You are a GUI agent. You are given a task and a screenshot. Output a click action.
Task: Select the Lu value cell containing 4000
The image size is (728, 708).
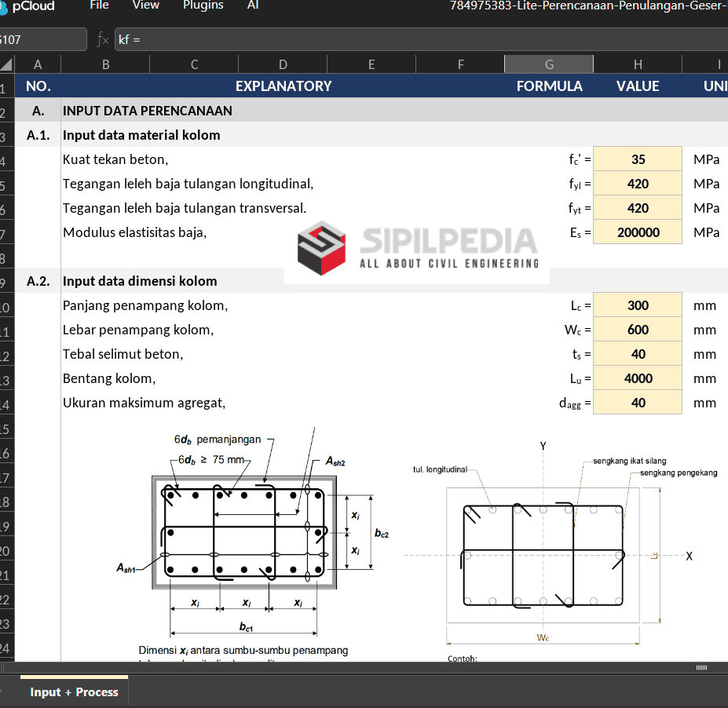(638, 378)
